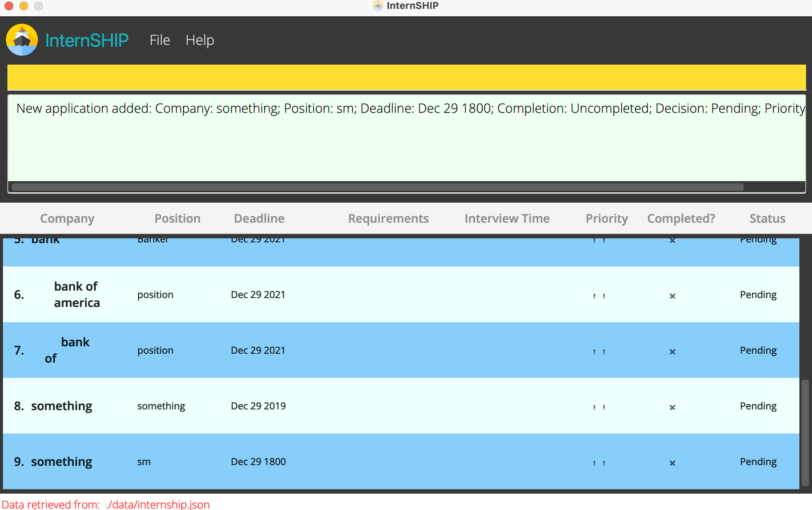Click the uncompleted cross icon in row 7
Viewport: 812px width, 510px height.
point(672,352)
